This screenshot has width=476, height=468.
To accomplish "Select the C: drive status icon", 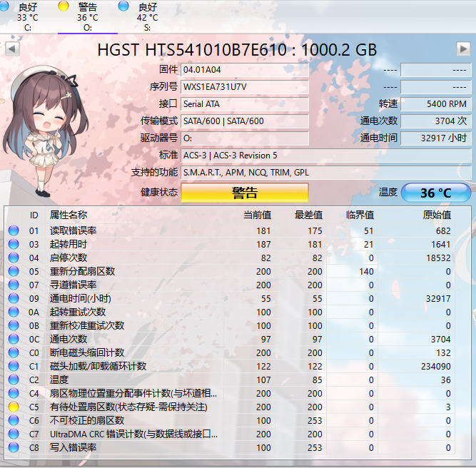I will (x=4, y=6).
